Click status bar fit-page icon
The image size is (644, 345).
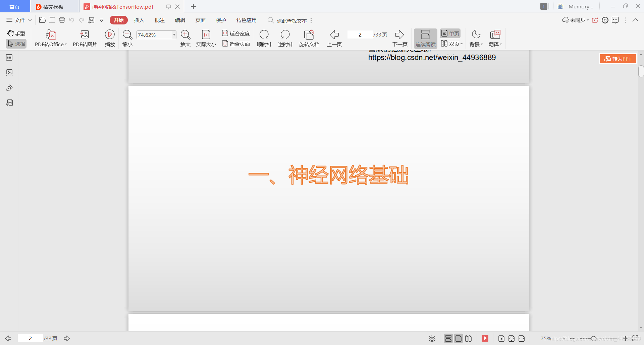point(512,339)
